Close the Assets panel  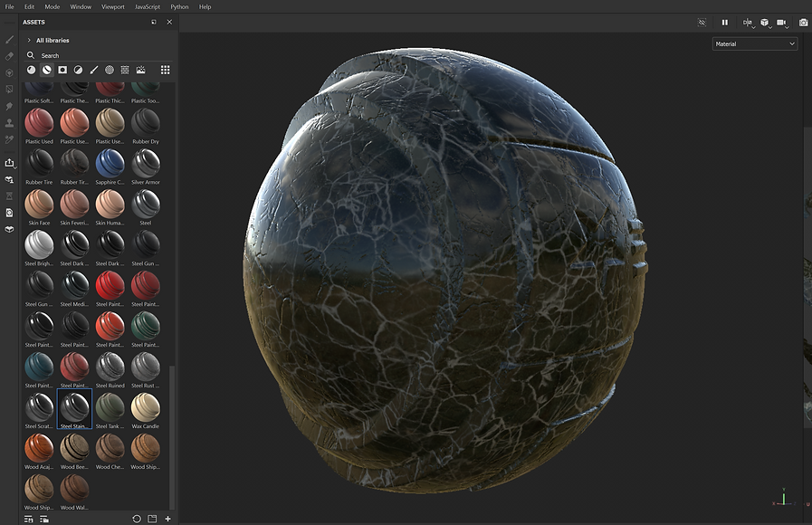[x=169, y=23]
